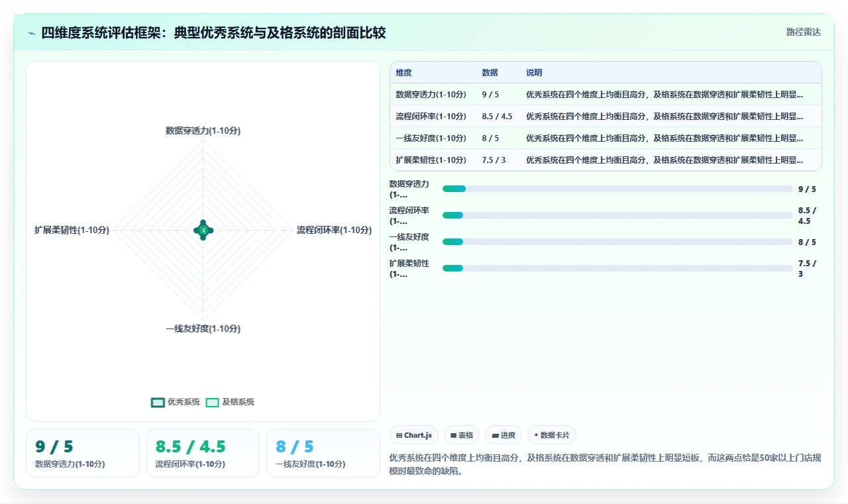Click the green data point cluster at the radar center
The image size is (848, 504).
(x=203, y=230)
